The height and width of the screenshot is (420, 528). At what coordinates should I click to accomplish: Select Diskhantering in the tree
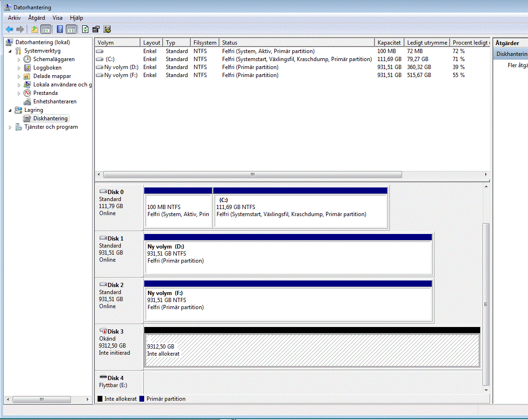(x=51, y=118)
